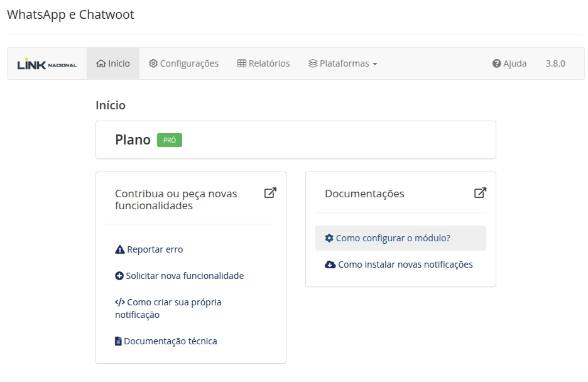
Task: Open the external link icon beside Documentações
Action: 480,194
